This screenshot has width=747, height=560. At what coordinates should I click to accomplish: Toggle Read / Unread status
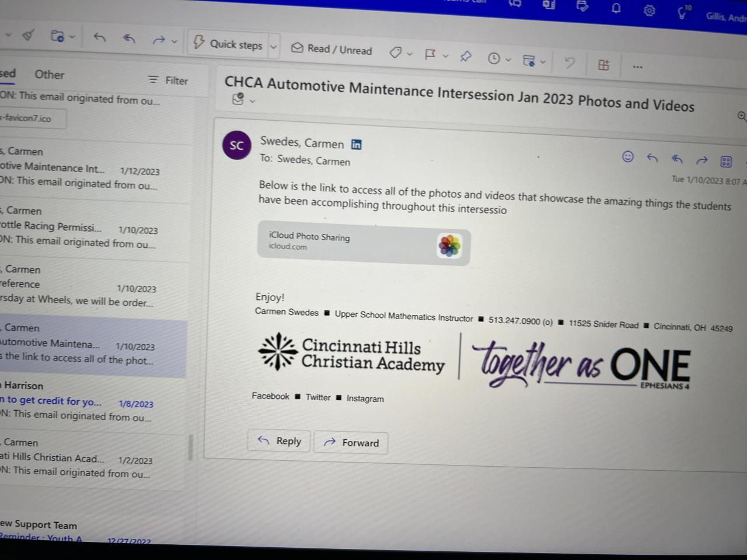tap(331, 50)
